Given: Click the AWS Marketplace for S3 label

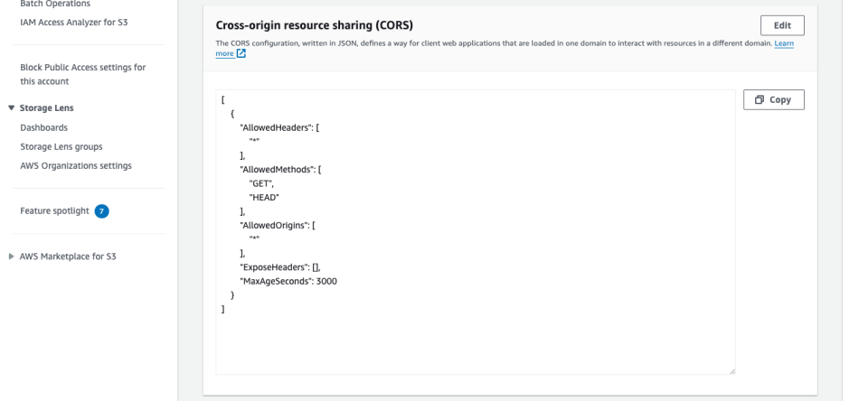Looking at the screenshot, I should tap(68, 256).
